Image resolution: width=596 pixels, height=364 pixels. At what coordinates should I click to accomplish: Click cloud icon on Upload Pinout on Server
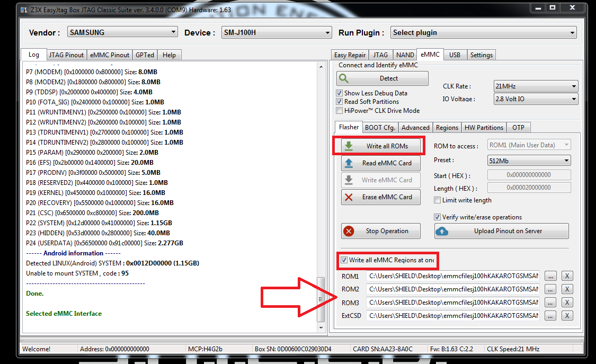442,231
